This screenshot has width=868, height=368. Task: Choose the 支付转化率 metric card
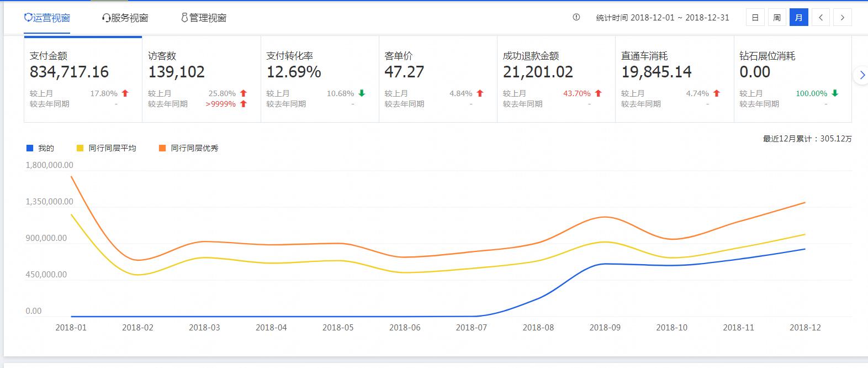[320, 79]
